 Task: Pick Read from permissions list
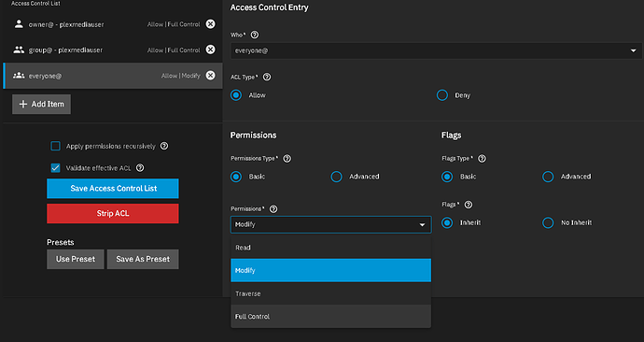click(330, 248)
